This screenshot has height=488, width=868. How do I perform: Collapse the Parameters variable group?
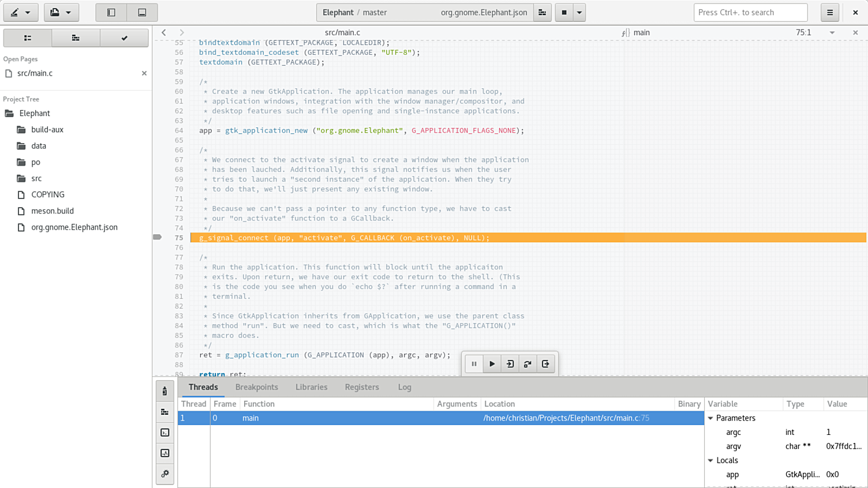(x=710, y=418)
